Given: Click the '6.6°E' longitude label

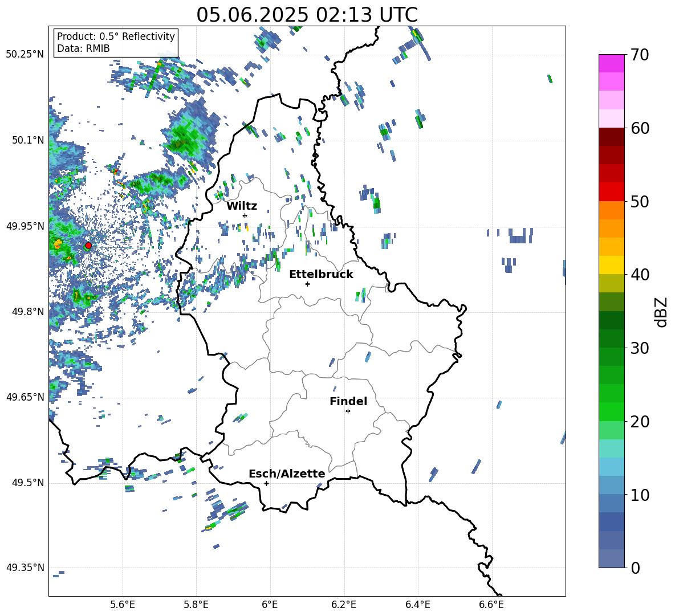Looking at the screenshot, I should point(491,605).
